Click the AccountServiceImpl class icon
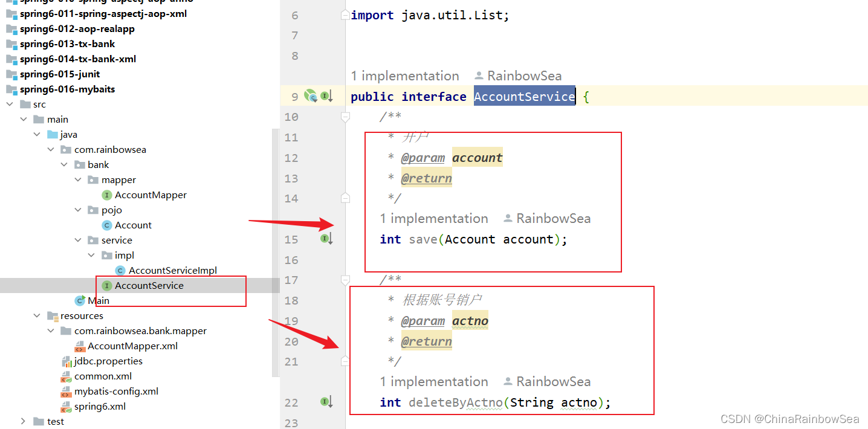 [x=120, y=271]
